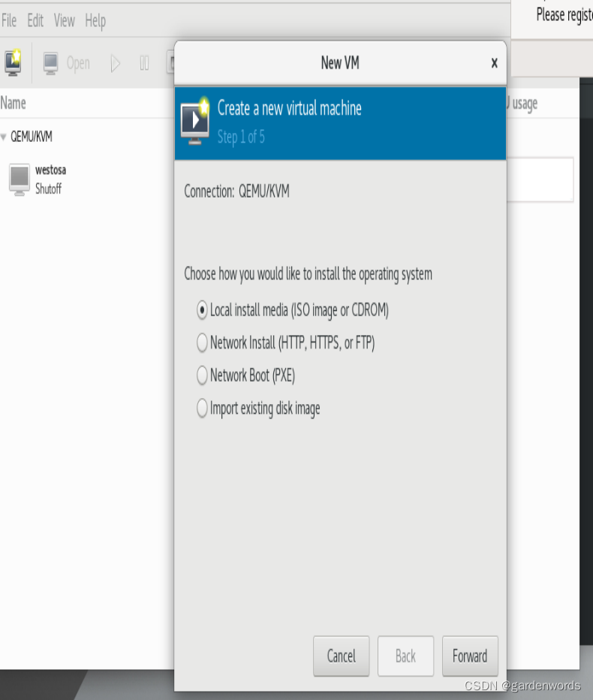Click the New VM wizard header icon
This screenshot has width=593, height=700.
point(195,120)
